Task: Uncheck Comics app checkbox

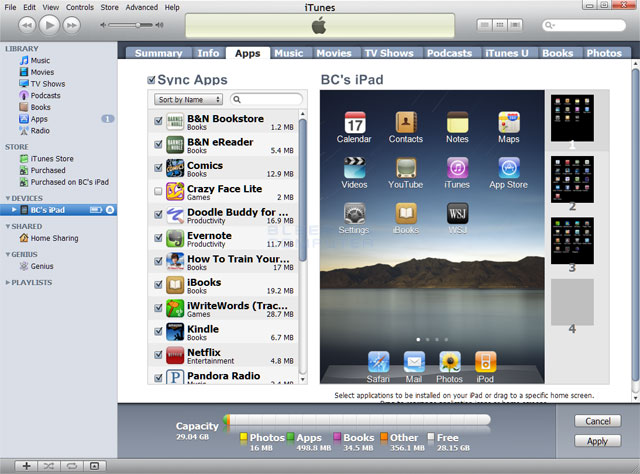Action: pos(158,167)
